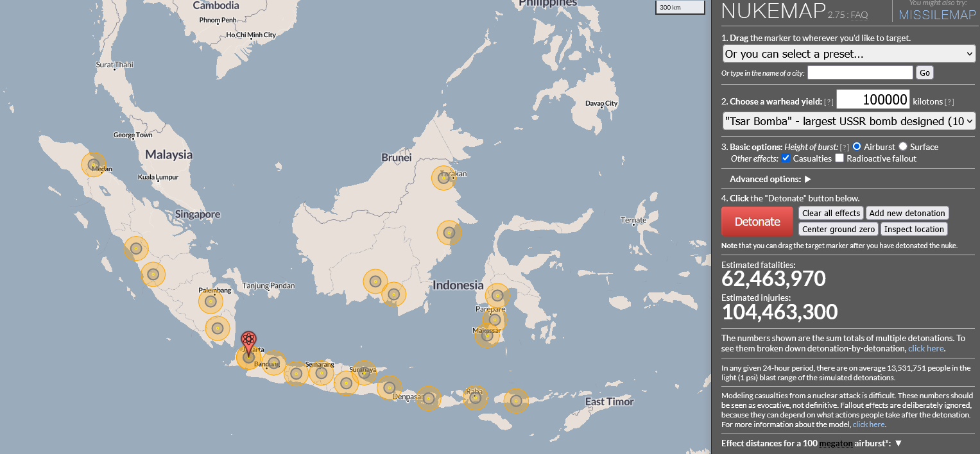Click the Malaysia country label
This screenshot has height=454, width=980.
(x=169, y=155)
